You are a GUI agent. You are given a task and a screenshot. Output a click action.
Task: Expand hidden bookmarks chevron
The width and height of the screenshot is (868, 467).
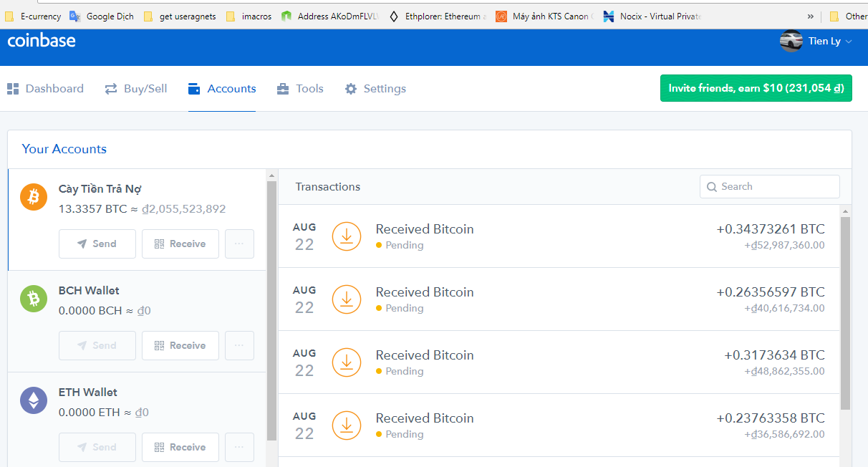click(x=810, y=16)
